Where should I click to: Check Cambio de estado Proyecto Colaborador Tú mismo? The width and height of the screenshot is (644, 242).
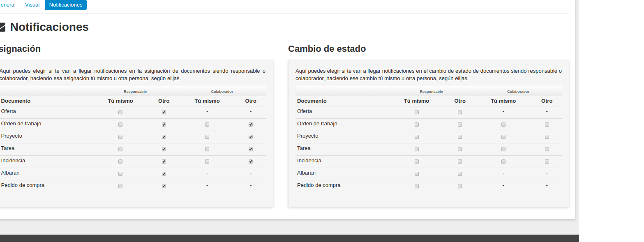[x=503, y=137]
